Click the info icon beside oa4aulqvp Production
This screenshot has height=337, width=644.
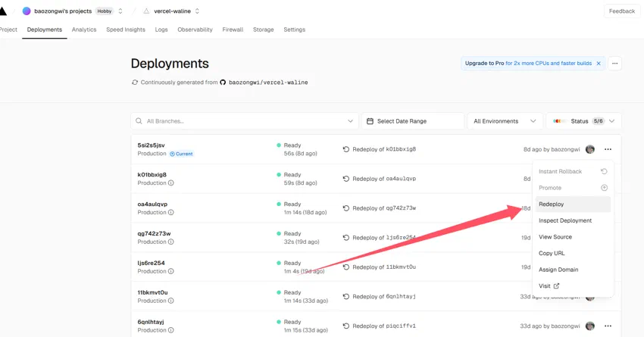pyautogui.click(x=171, y=213)
